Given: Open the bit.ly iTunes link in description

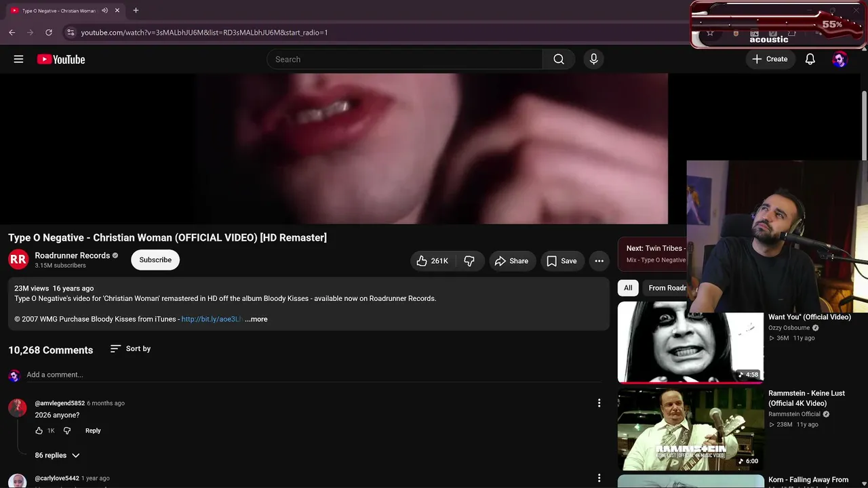Looking at the screenshot, I should 211,319.
